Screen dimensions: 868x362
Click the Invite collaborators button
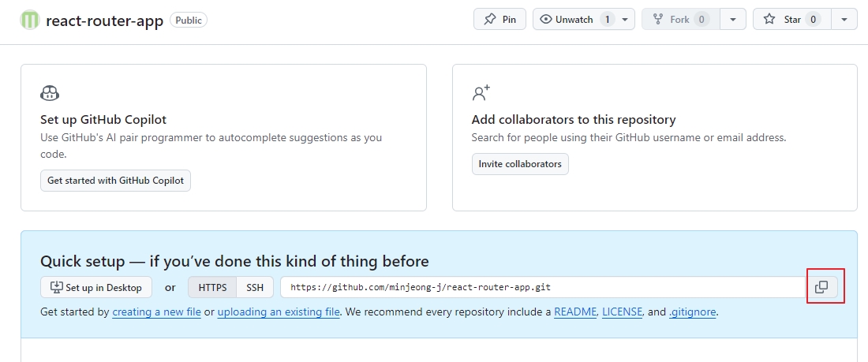(x=520, y=164)
